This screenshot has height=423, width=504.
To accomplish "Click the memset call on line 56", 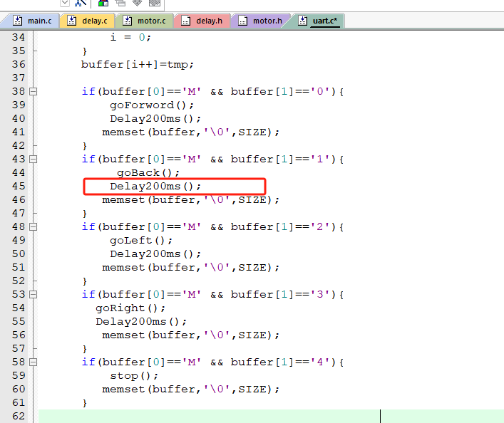I will (x=190, y=335).
